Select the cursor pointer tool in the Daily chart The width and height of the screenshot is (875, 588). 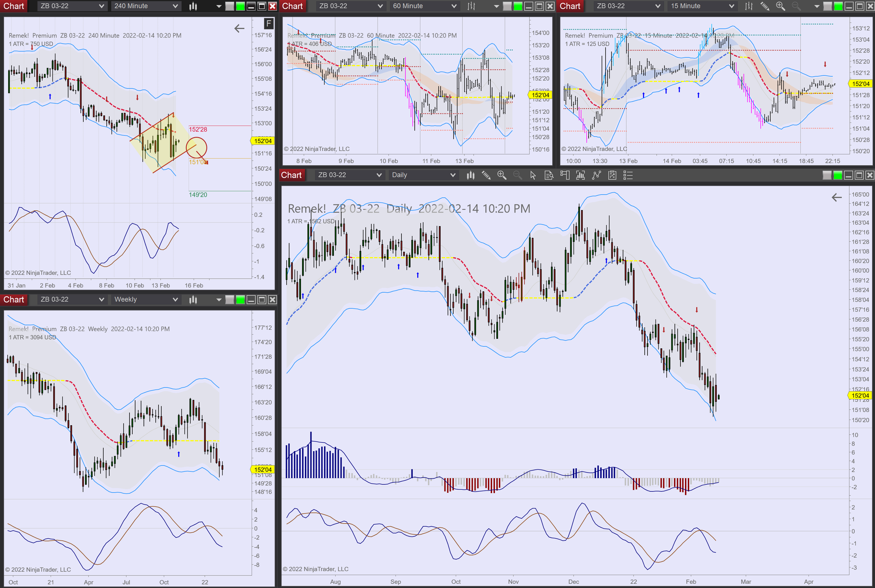(533, 175)
